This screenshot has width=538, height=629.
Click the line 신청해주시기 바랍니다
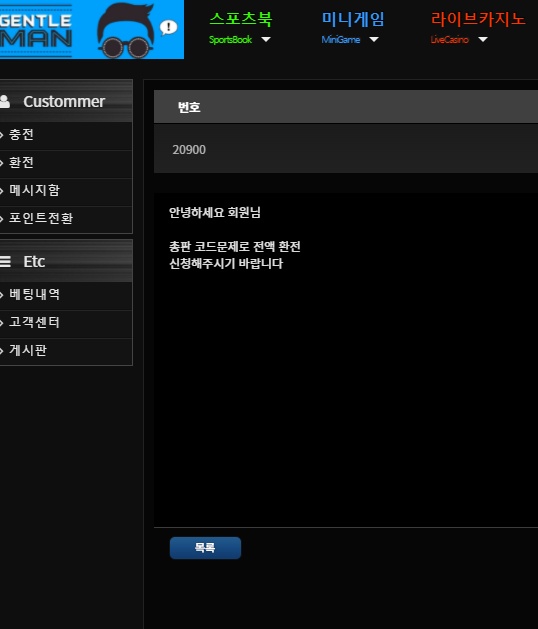226,264
